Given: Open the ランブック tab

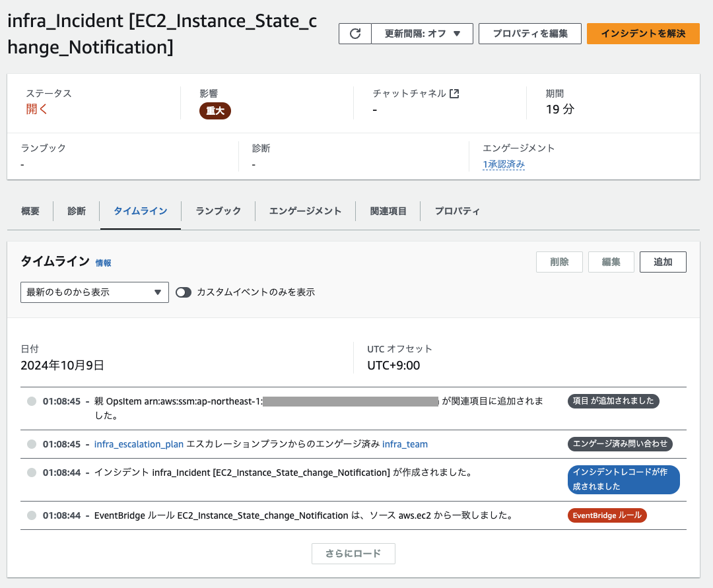Looking at the screenshot, I should (x=219, y=211).
